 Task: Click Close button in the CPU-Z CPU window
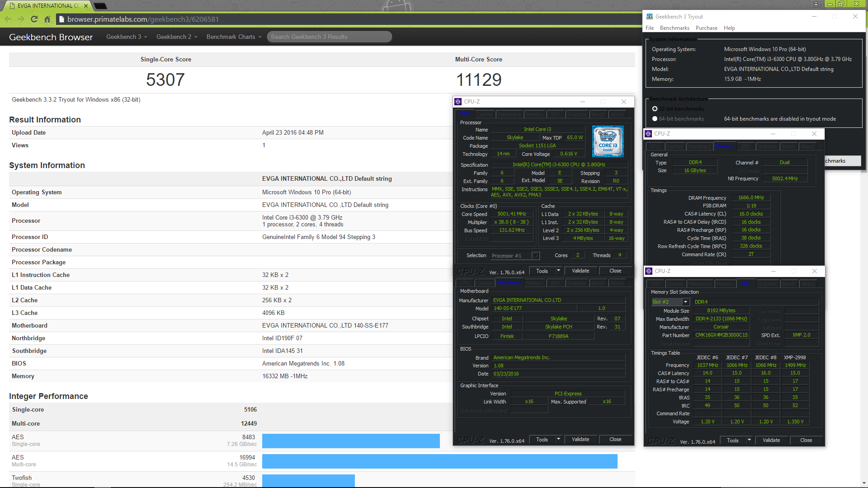point(615,271)
